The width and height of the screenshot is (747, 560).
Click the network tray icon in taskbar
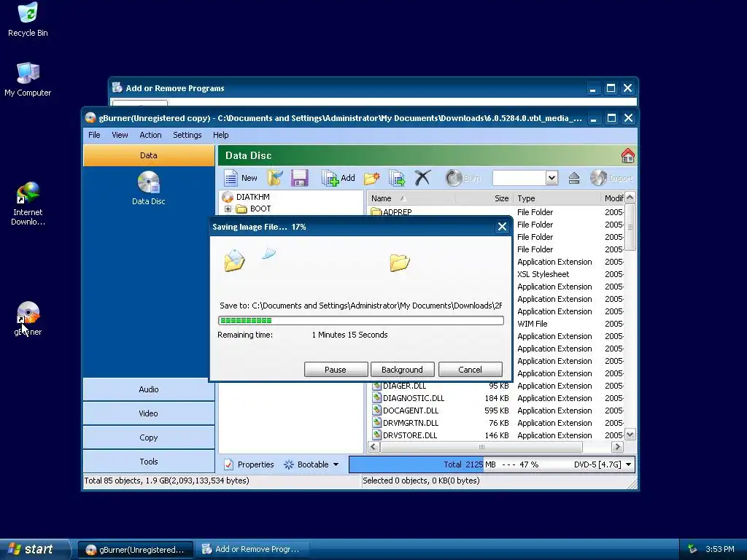click(x=692, y=549)
